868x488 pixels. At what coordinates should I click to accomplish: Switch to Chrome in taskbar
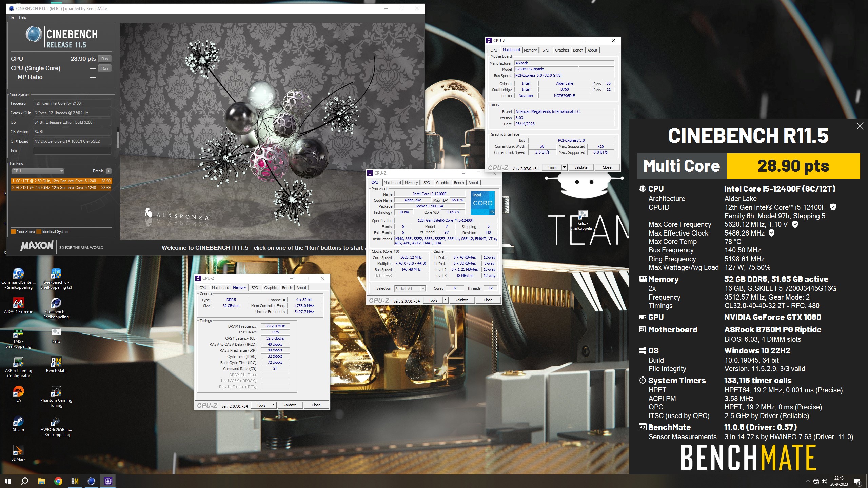click(58, 481)
